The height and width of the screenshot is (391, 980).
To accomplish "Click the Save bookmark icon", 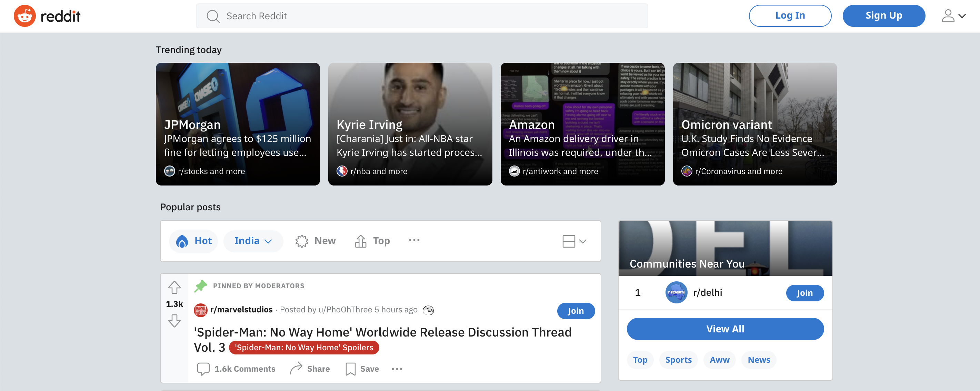I will (350, 369).
